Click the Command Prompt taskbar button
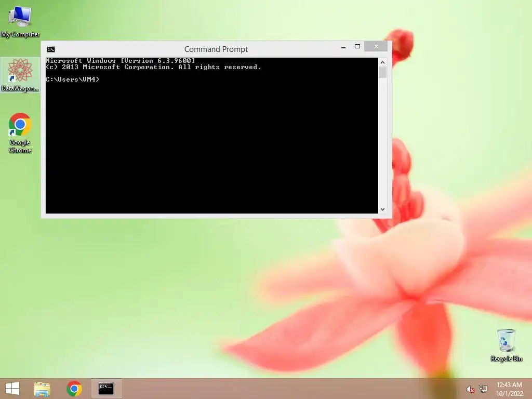Screen dimensions: 532x399 (106, 389)
